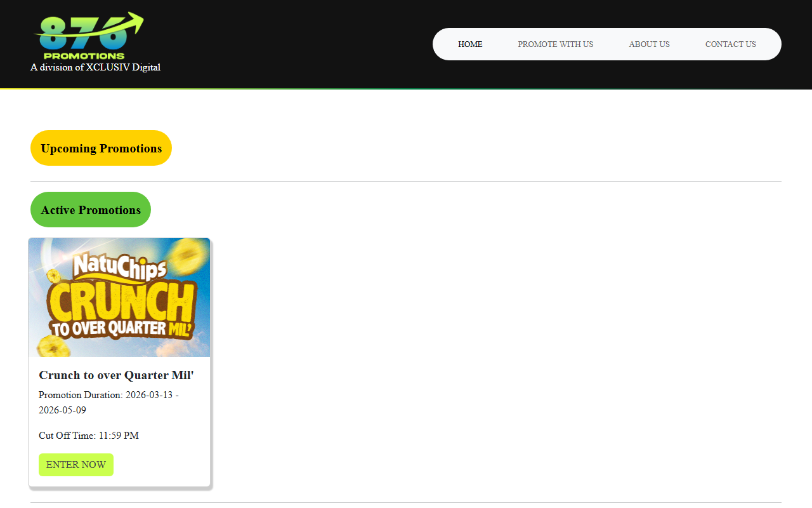Click the 876 Promotions logo
This screenshot has height=508, width=812.
pyautogui.click(x=89, y=36)
